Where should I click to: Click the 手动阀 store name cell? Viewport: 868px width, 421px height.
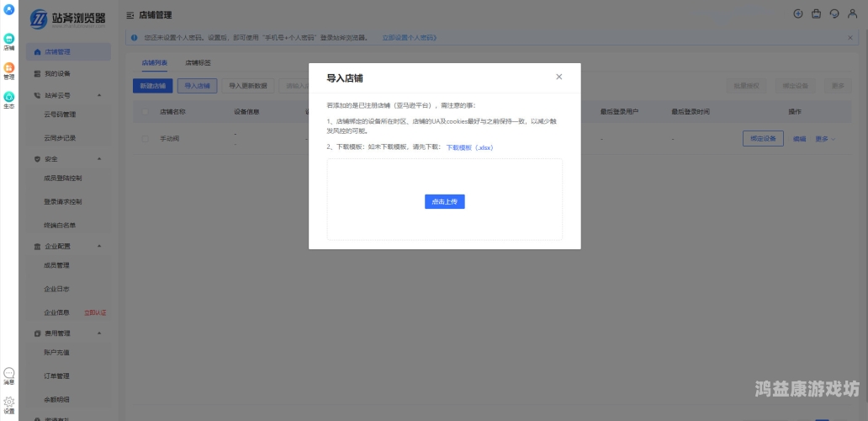point(169,139)
